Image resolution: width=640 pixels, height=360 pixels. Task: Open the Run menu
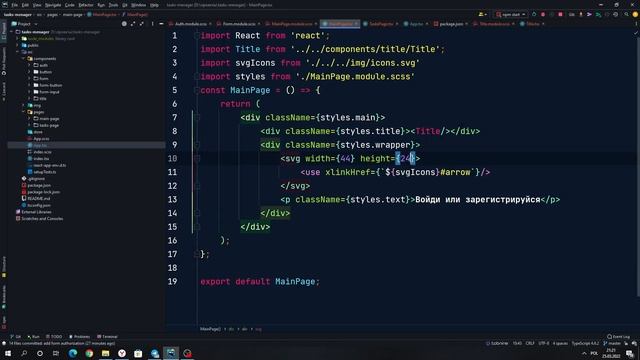101,5
